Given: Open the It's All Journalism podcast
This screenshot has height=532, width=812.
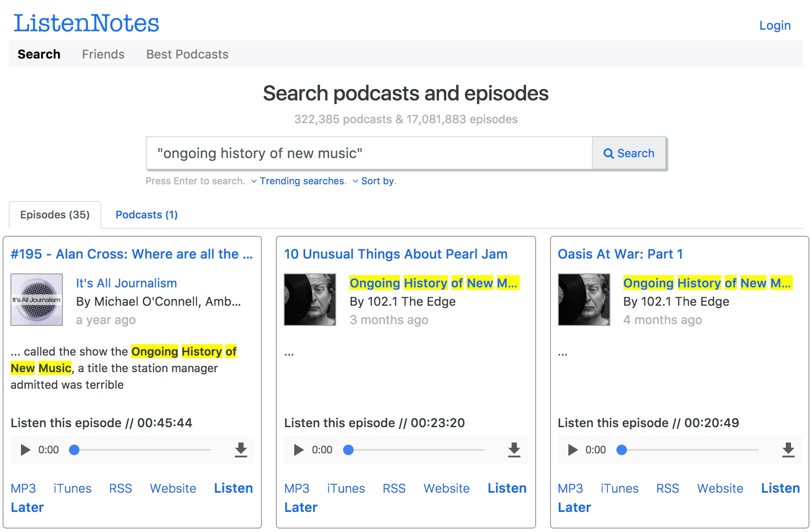Looking at the screenshot, I should point(126,283).
